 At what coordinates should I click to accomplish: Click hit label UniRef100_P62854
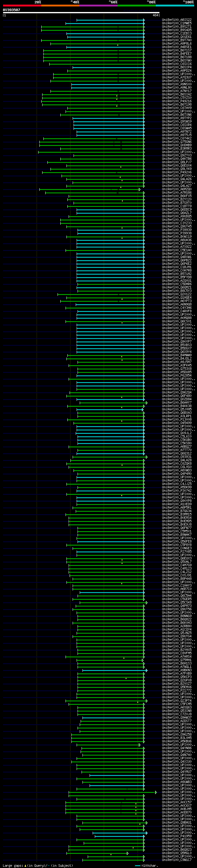[177, 375]
